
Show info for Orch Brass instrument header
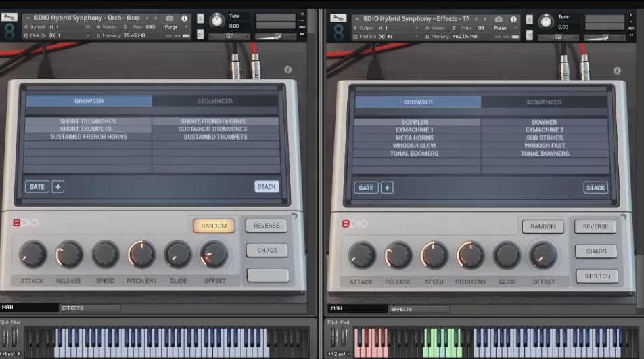[x=185, y=18]
